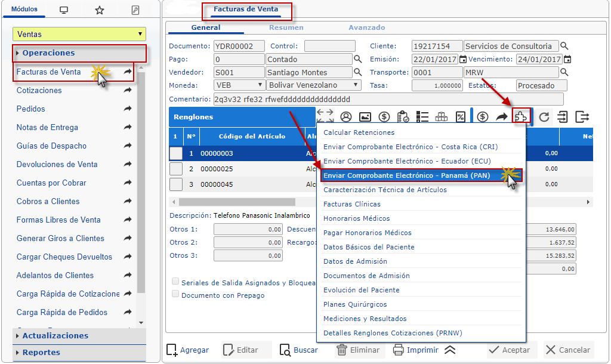Click the image icon in renglones toolbar
The image size is (611, 364).
pos(365,117)
